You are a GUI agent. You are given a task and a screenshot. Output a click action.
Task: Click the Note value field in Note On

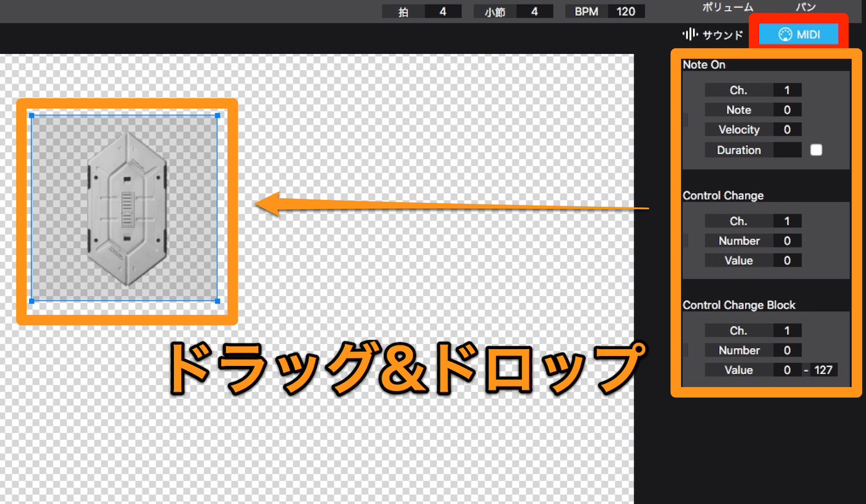pyautogui.click(x=787, y=110)
